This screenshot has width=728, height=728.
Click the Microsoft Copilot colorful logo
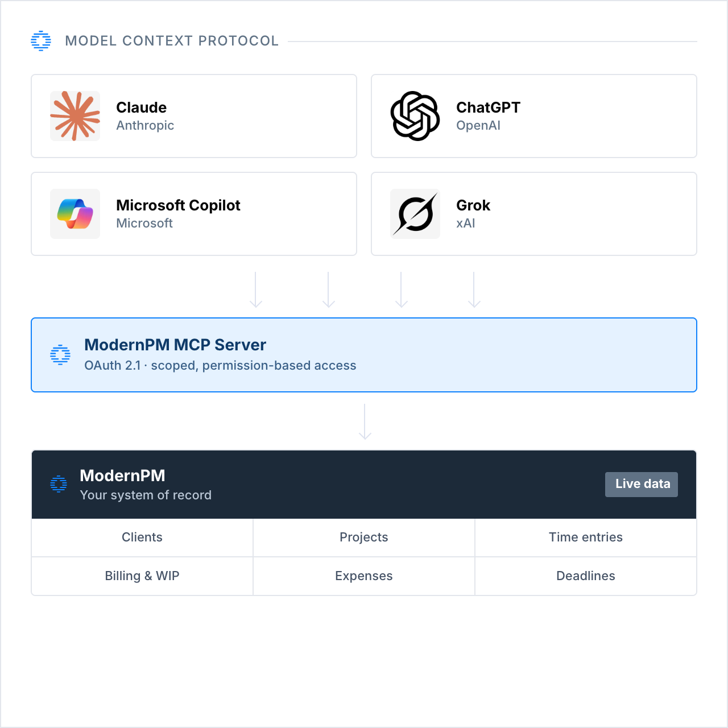[75, 214]
